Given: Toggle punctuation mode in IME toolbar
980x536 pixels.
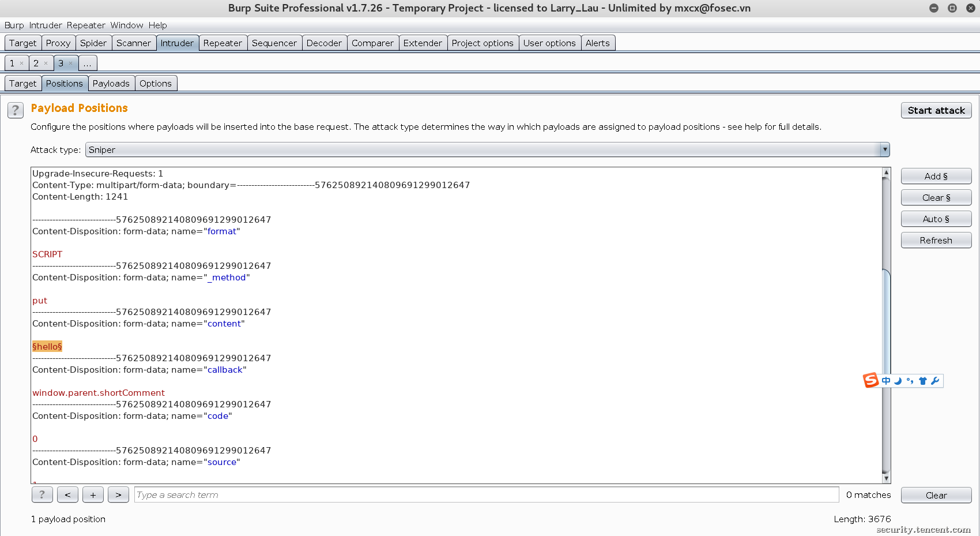Looking at the screenshot, I should 910,381.
